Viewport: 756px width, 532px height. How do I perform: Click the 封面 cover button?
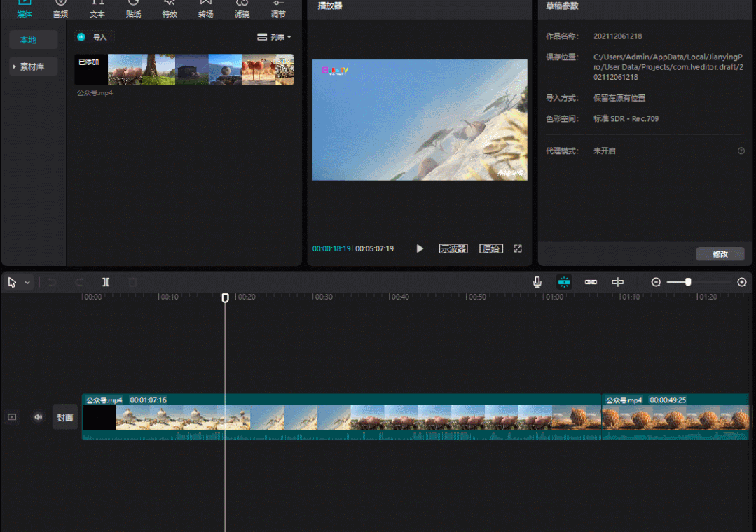(65, 417)
